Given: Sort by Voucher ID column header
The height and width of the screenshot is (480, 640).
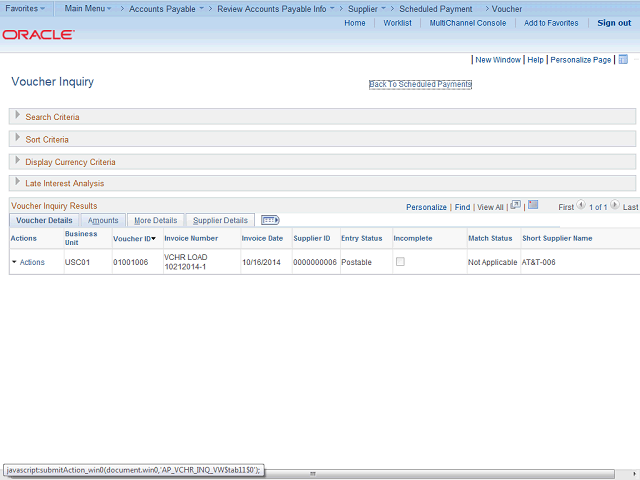Looking at the screenshot, I should point(132,239).
